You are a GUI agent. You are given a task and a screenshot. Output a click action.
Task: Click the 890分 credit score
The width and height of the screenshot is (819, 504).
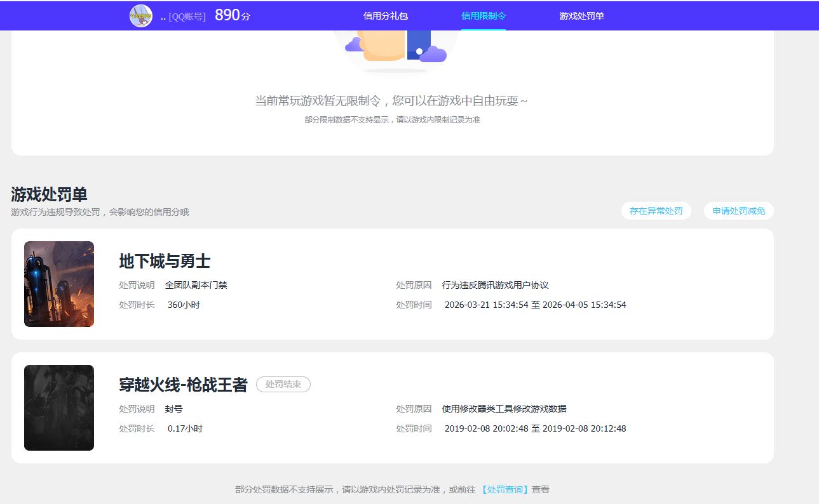coord(232,16)
